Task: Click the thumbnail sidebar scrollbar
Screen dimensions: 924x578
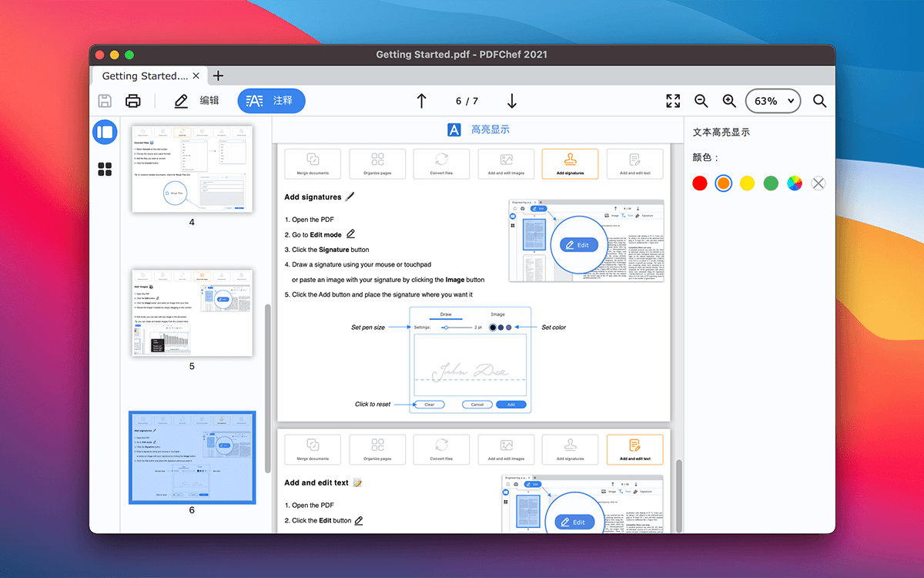Action: click(268, 388)
